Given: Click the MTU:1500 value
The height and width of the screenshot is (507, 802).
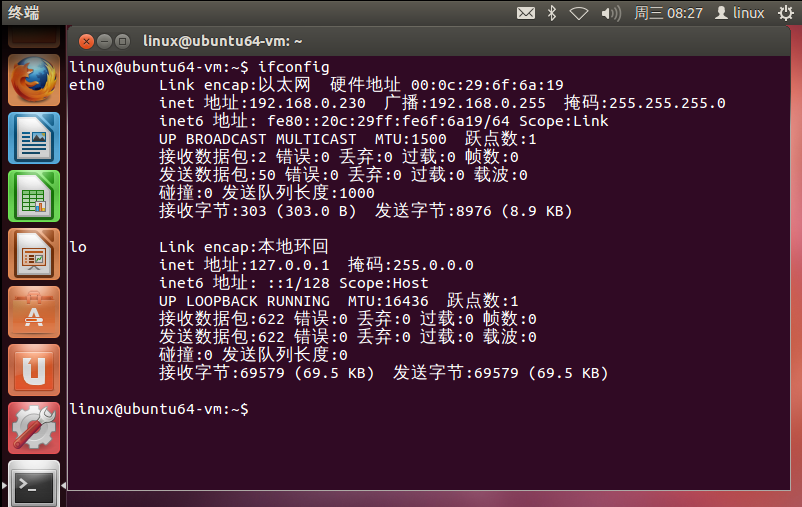Looking at the screenshot, I should click(x=411, y=139).
